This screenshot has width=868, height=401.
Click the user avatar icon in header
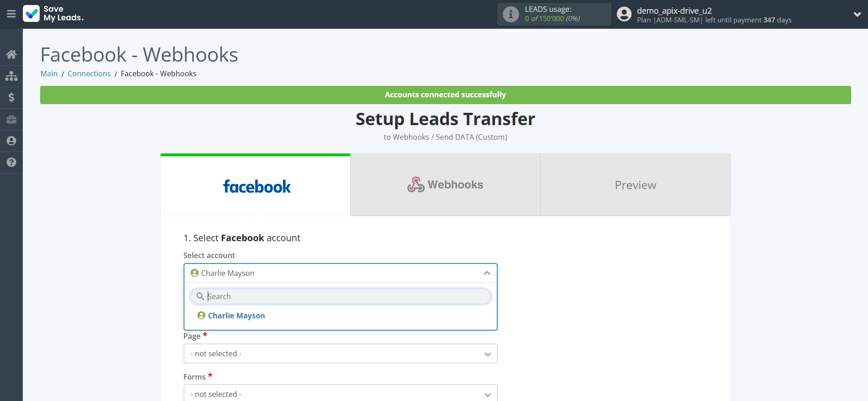(x=624, y=14)
